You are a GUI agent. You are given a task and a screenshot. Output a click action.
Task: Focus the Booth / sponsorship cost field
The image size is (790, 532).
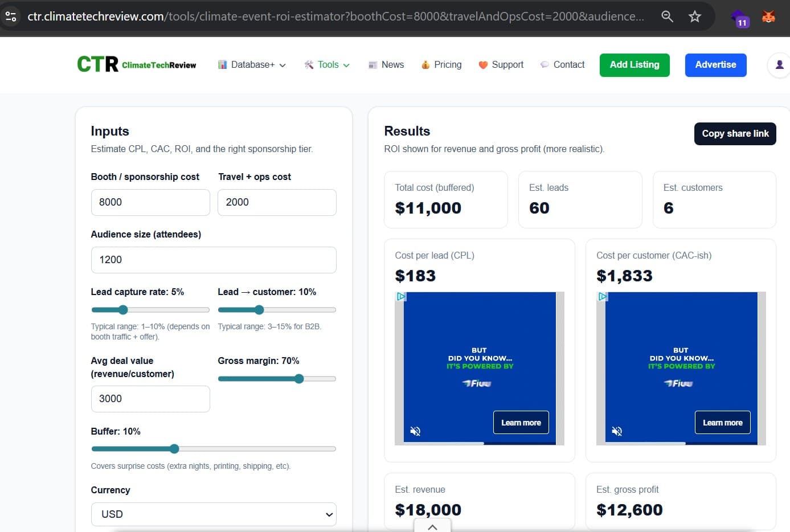[150, 202]
